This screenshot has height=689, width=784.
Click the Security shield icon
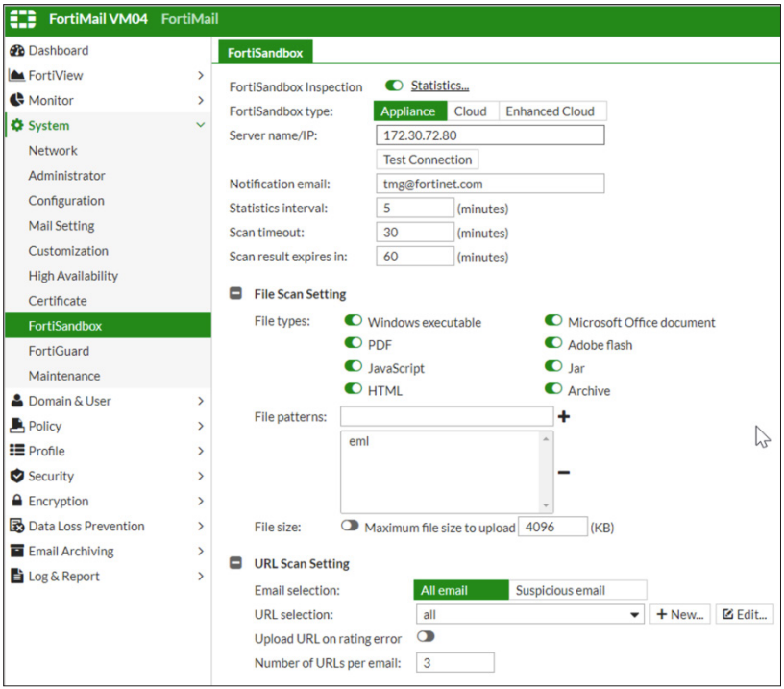click(17, 476)
